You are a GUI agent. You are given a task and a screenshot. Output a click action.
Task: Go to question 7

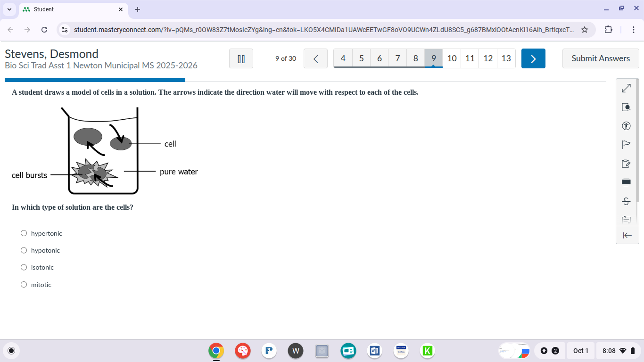click(x=397, y=58)
